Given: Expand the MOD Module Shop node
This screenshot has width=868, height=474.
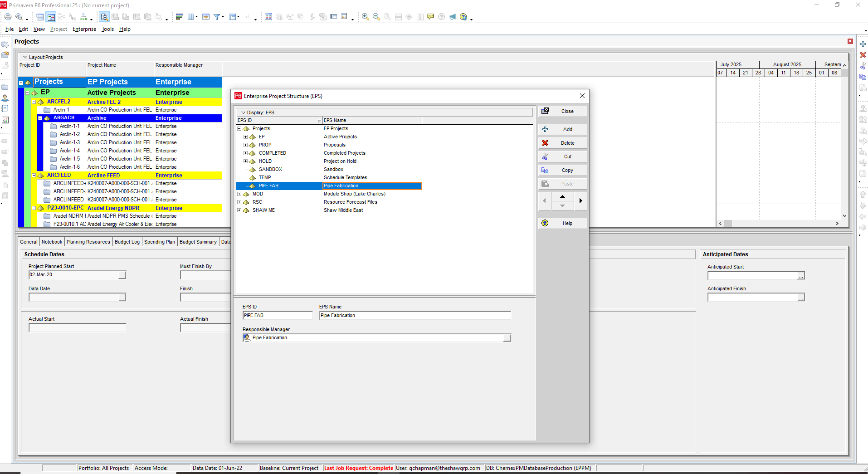Looking at the screenshot, I should [x=239, y=194].
